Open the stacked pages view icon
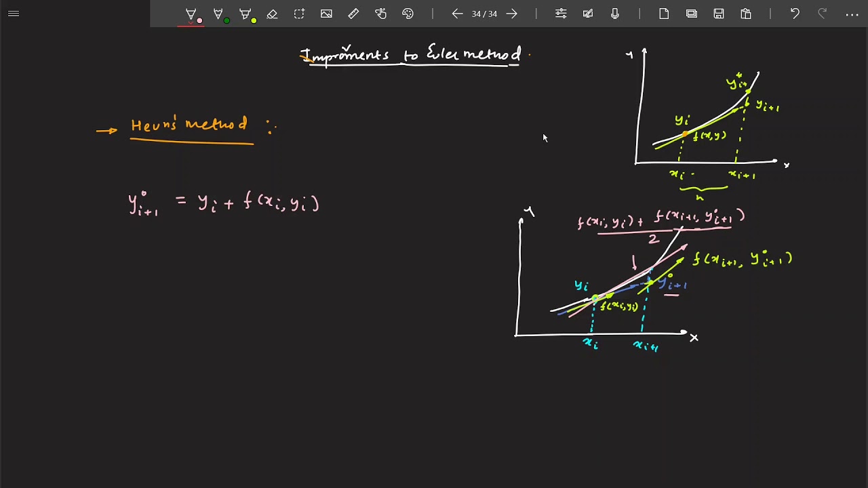Viewport: 868px width, 488px height. click(x=692, y=14)
